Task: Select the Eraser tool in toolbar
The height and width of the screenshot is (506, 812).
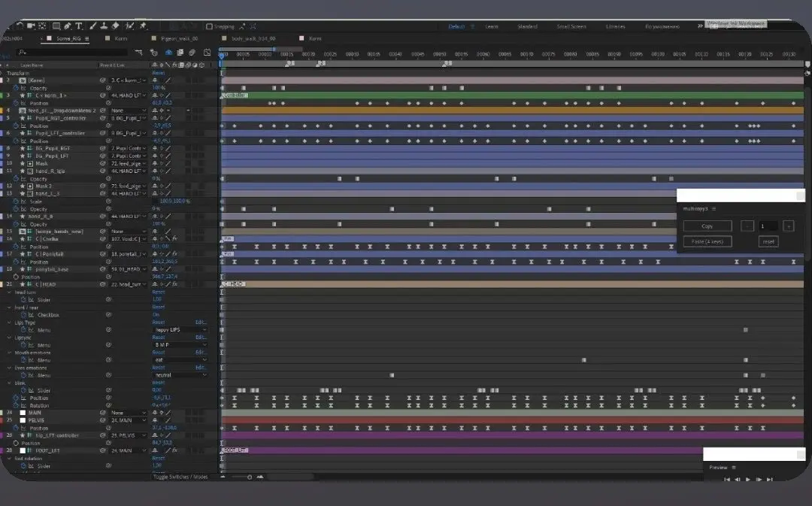Action: 116,26
